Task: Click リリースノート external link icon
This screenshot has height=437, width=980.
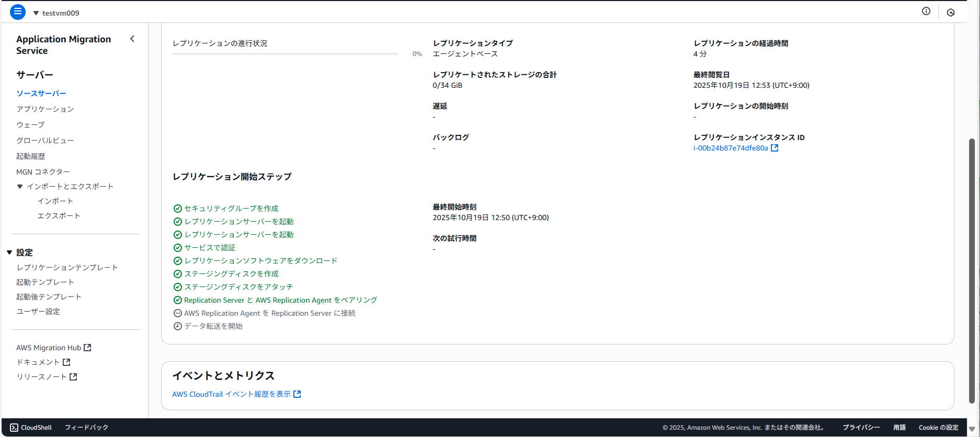Action: coord(73,377)
